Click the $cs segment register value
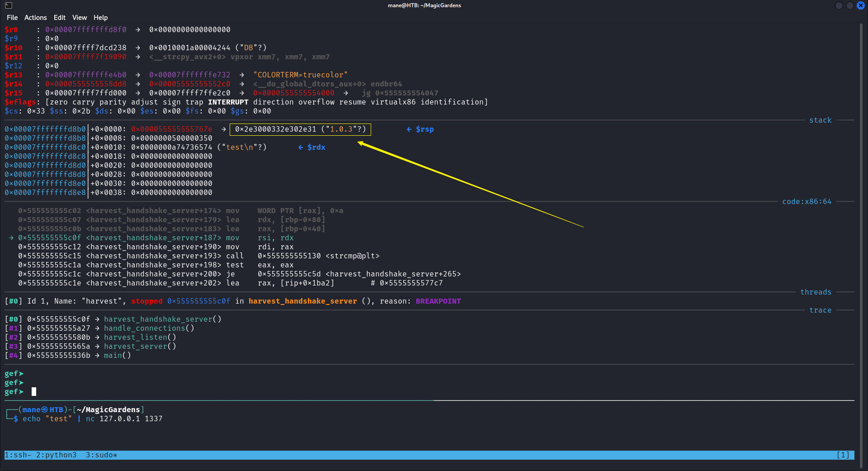The width and height of the screenshot is (868, 471). point(36,111)
